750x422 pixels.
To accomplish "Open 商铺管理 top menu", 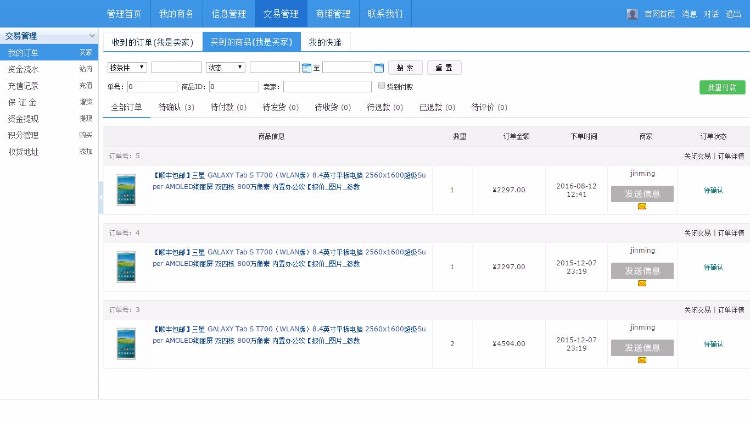I will pyautogui.click(x=333, y=14).
